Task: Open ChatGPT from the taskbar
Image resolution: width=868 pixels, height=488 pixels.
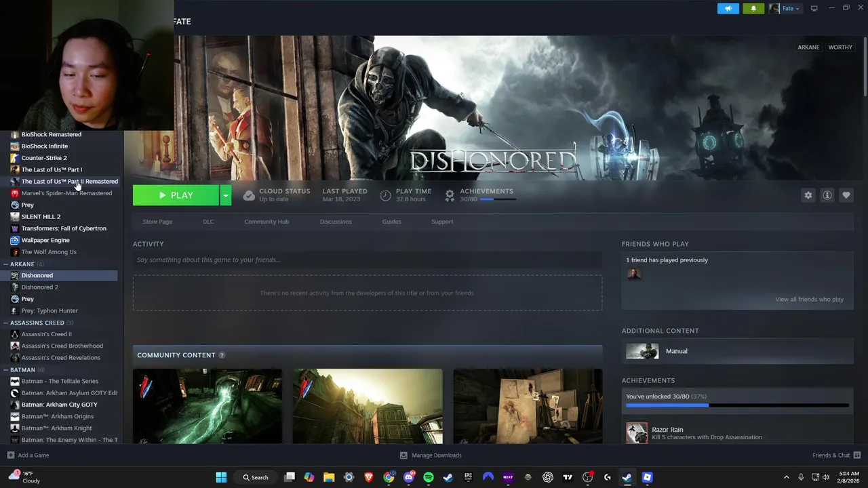Action: tap(548, 477)
